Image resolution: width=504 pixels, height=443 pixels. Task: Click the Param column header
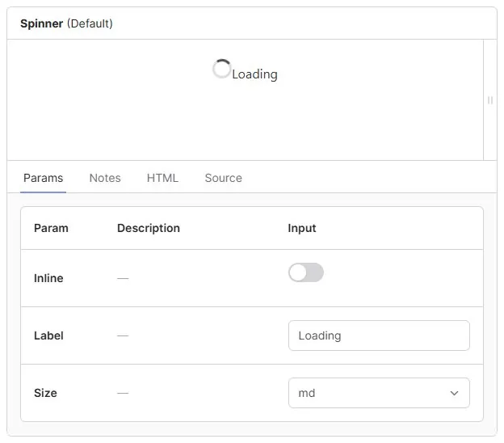51,228
